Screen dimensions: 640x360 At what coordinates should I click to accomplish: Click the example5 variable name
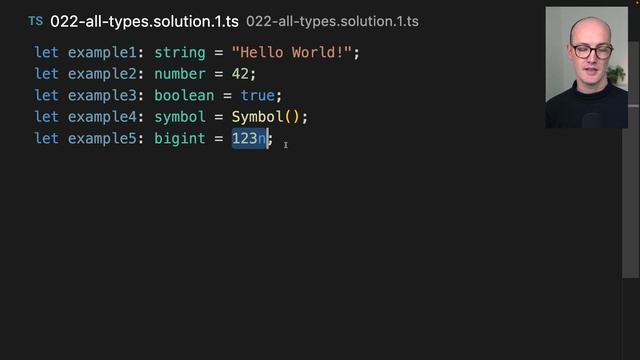[102, 139]
